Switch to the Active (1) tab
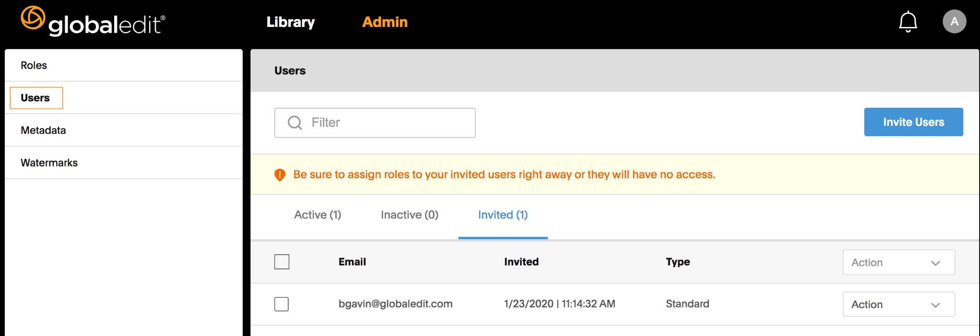This screenshot has height=336, width=980. tap(318, 215)
